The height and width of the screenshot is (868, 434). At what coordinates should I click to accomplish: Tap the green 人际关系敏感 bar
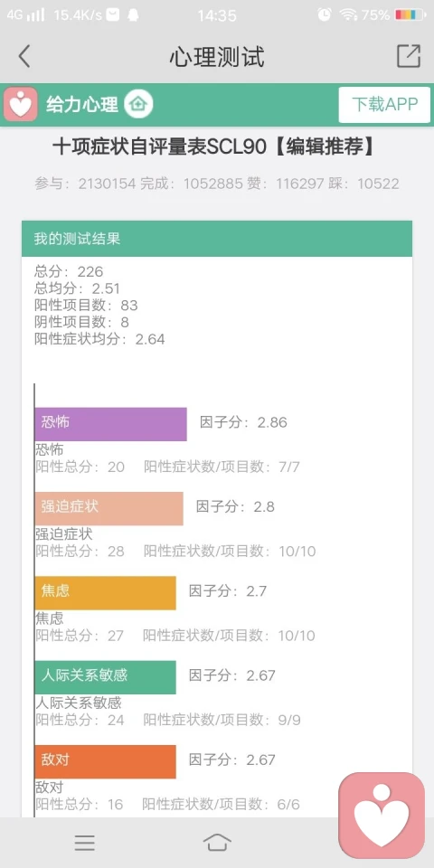click(105, 677)
